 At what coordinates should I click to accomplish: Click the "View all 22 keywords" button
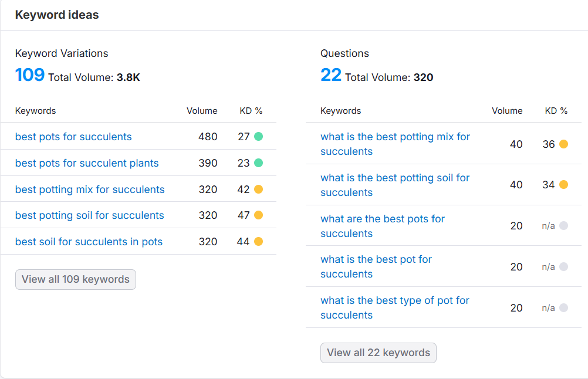point(378,353)
